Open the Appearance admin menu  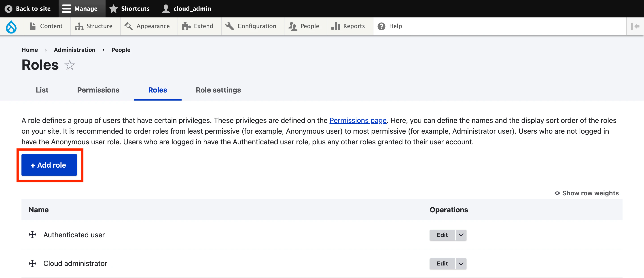click(x=149, y=26)
